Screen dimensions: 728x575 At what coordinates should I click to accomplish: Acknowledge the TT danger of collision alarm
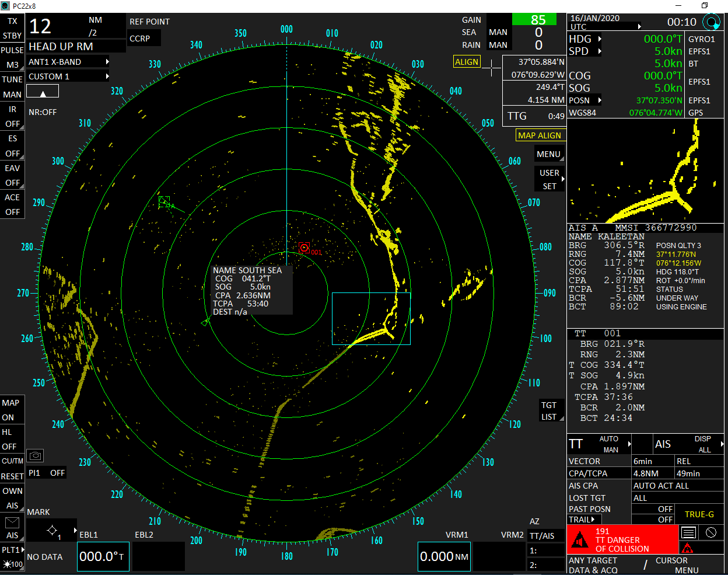pyautogui.click(x=622, y=540)
